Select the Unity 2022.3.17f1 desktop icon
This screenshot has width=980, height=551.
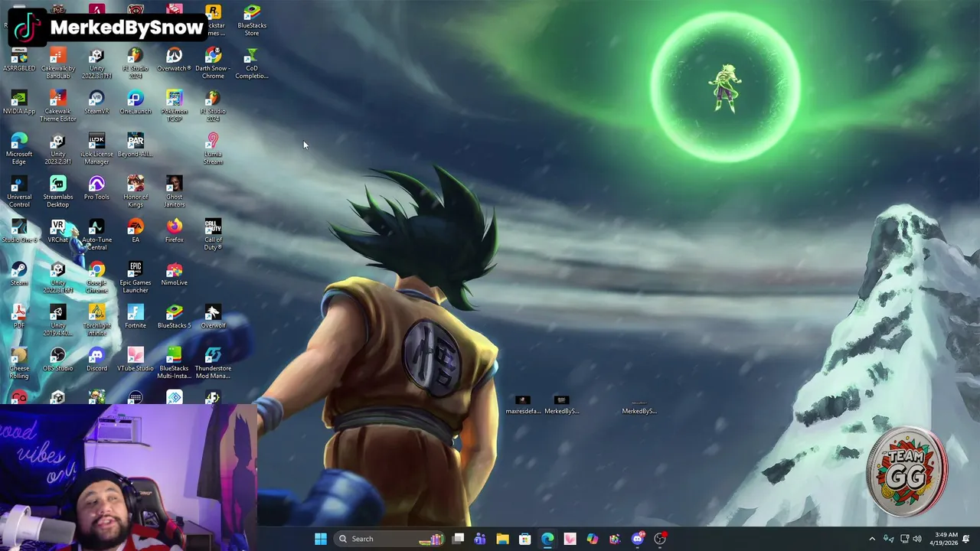[x=96, y=64]
